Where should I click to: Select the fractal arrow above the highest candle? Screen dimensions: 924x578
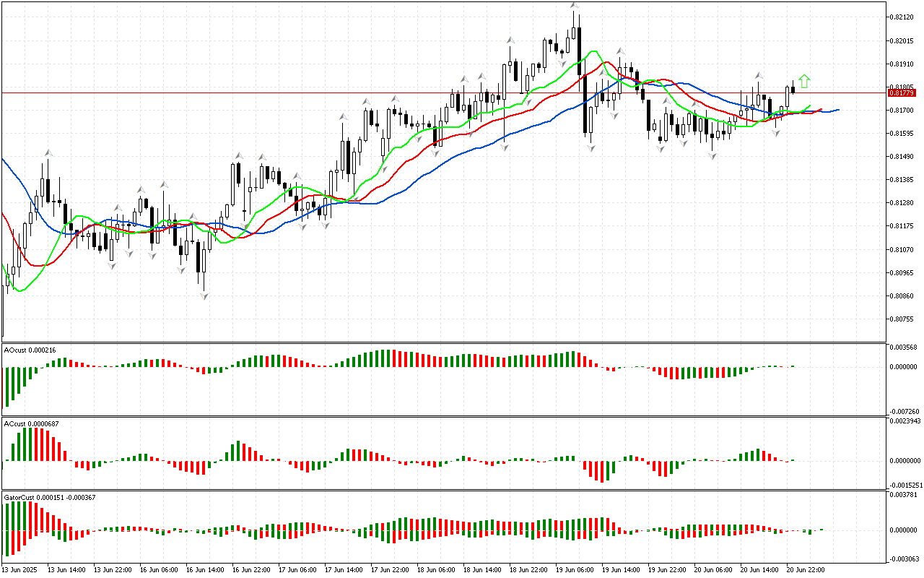click(x=575, y=5)
